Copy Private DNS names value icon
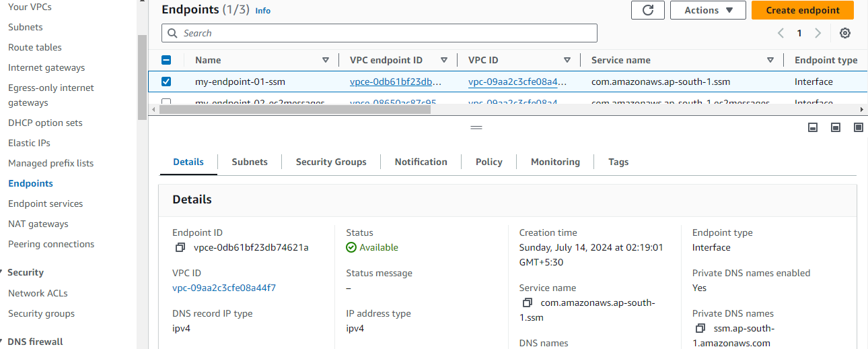This screenshot has width=868, height=349. (x=700, y=329)
